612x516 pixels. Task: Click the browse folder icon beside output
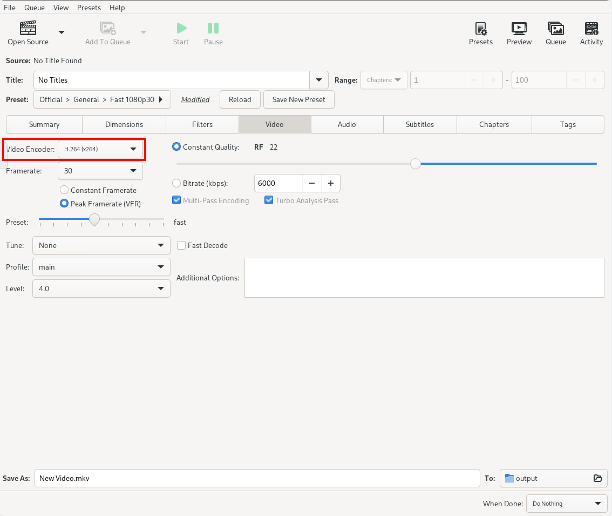point(598,478)
